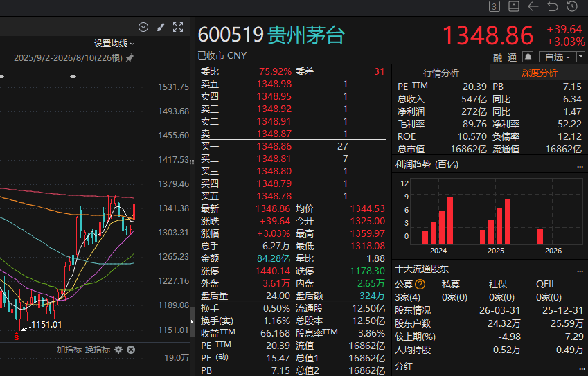
Task: Go back with the left arrow icon
Action: click(533, 6)
